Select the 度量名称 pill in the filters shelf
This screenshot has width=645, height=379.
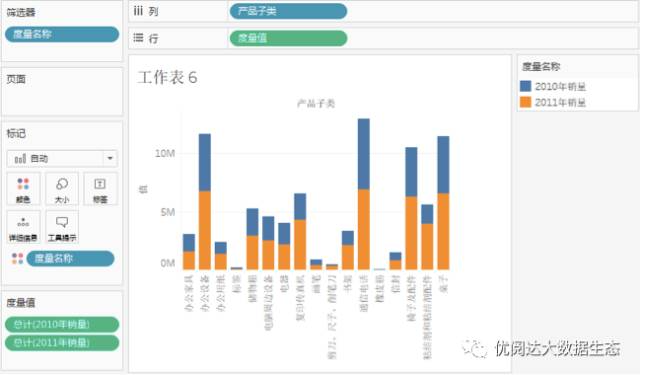[62, 34]
